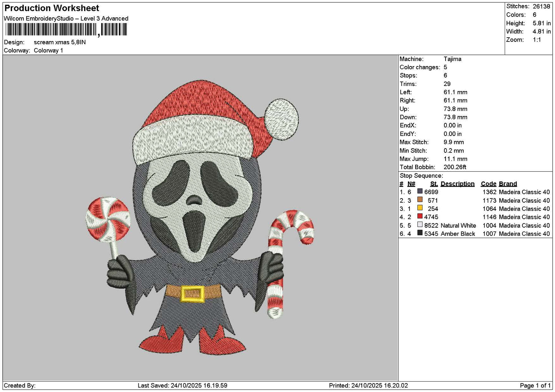Click stitch count 571 in row 2

433,200
